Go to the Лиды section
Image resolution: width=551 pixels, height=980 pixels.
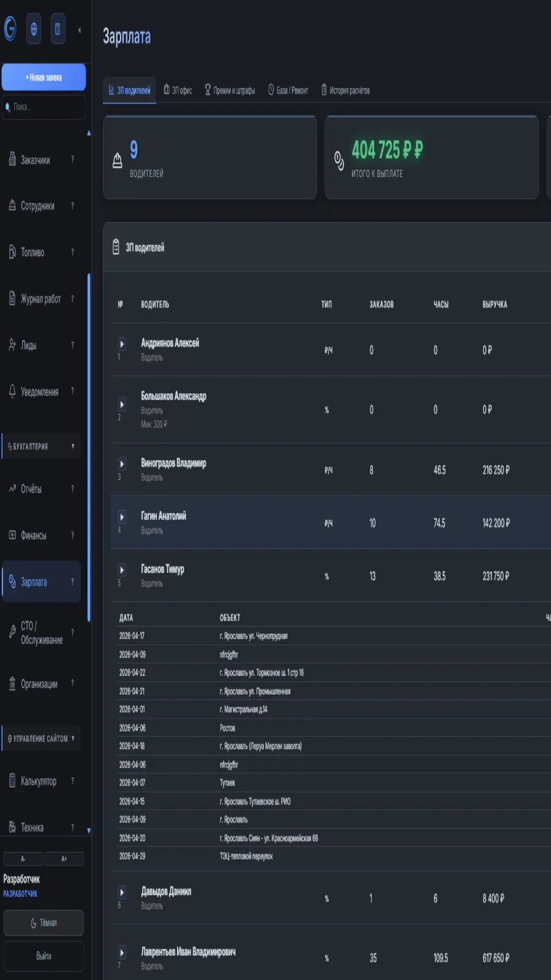[42, 345]
